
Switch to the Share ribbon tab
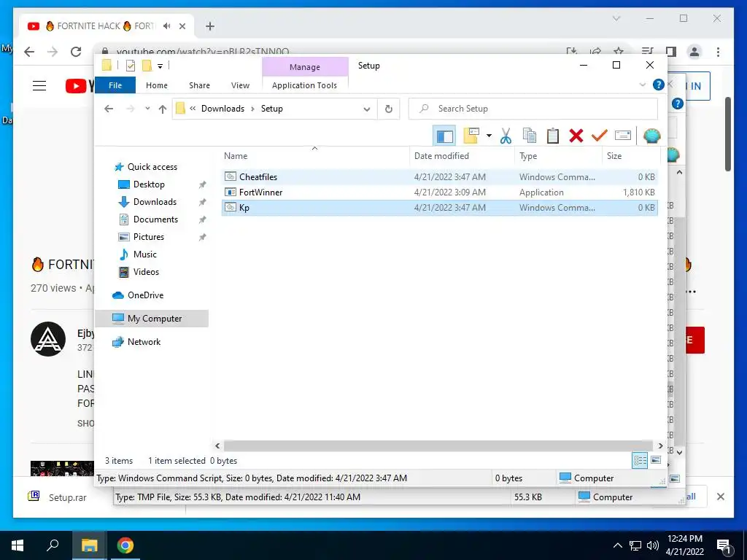click(199, 85)
